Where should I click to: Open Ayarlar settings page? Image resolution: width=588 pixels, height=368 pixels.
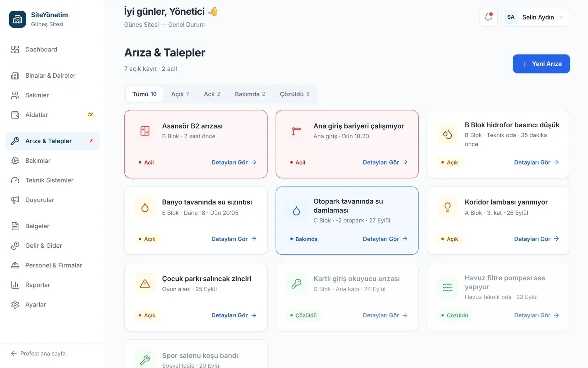[53, 305]
